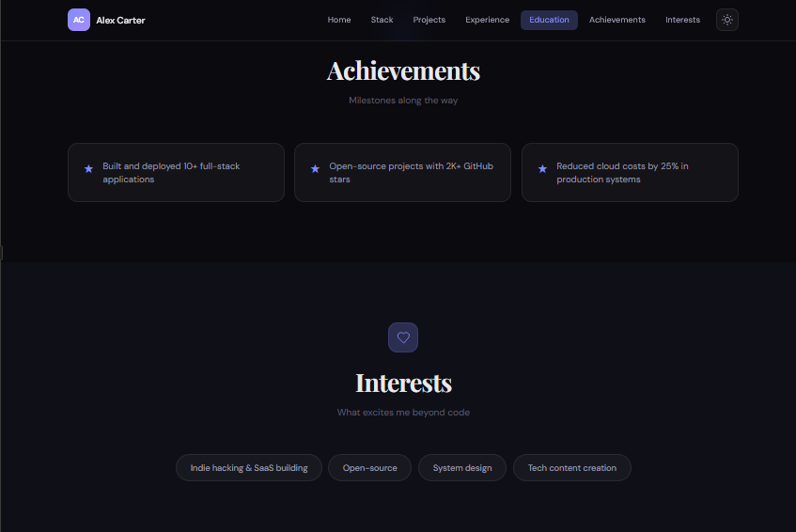Click the 10+ full-stack applications achievement card
Screen dimensions: 796x532
176,172
